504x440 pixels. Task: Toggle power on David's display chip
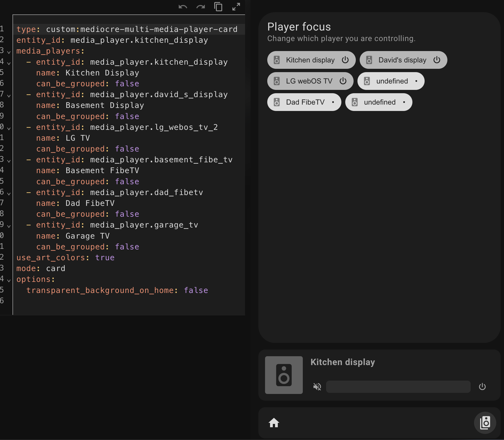point(437,60)
